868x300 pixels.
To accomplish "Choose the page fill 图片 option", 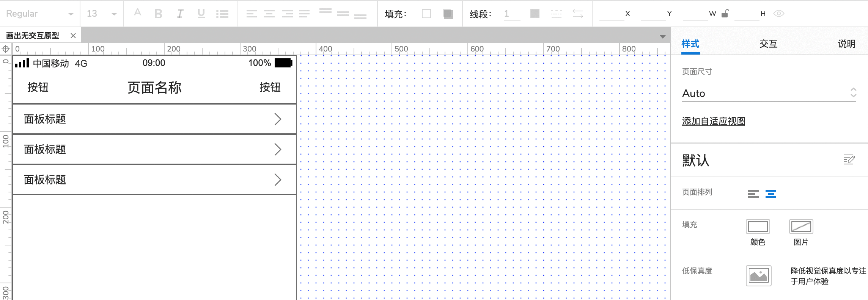I will pos(801,227).
